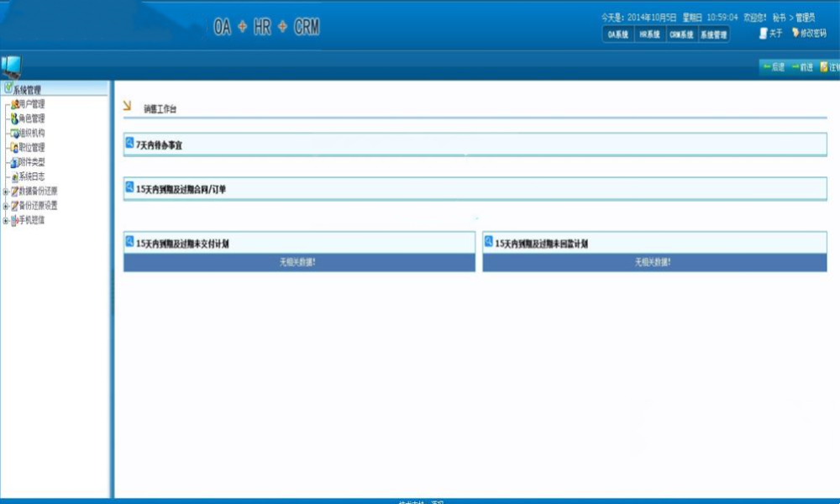Click the 15天内到期及过期未回款计划 panel title
Screen dimensions: 840x504
pyautogui.click(x=541, y=244)
